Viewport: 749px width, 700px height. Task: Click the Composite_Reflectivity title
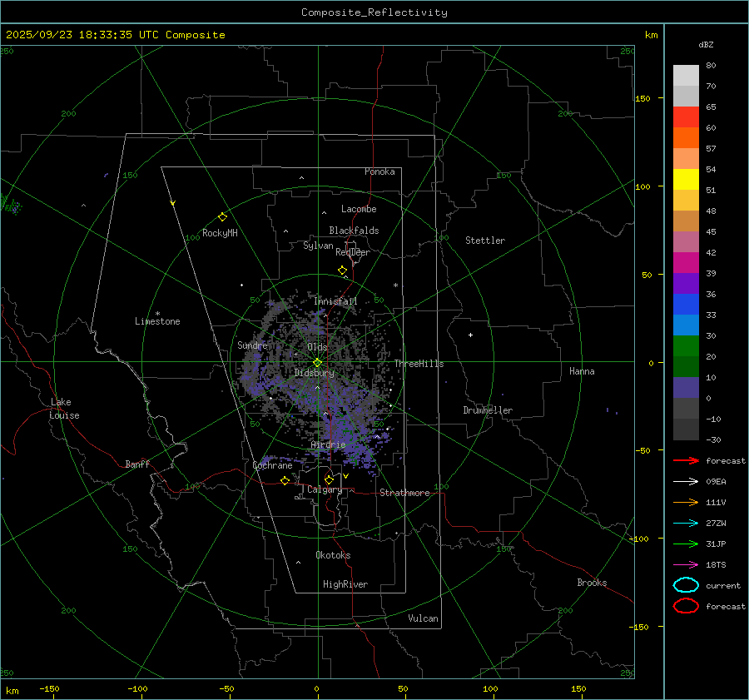pos(374,12)
